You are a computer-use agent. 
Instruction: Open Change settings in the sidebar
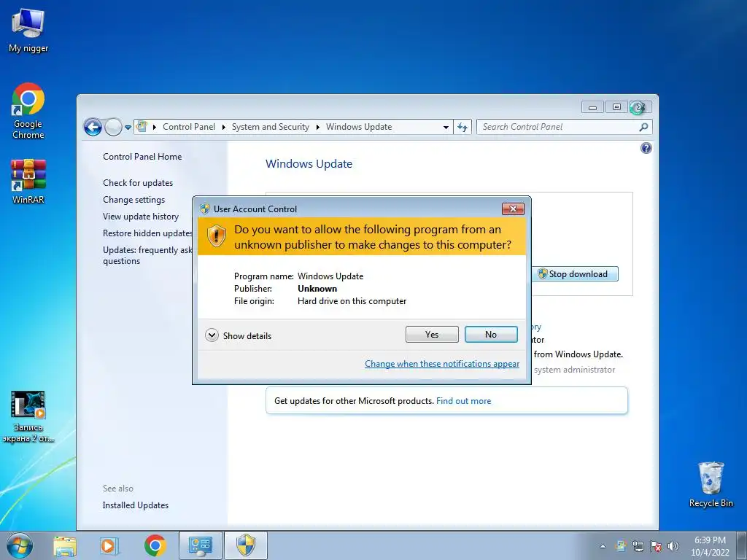(134, 200)
